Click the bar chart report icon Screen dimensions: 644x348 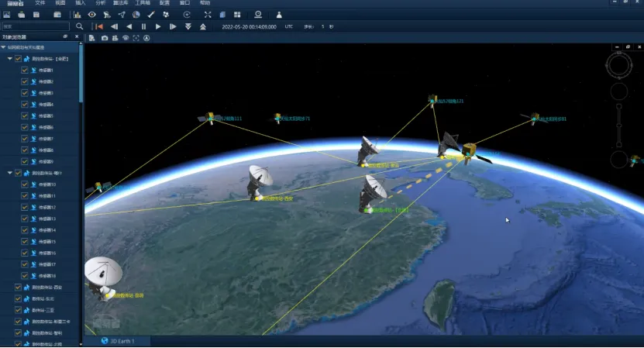click(77, 15)
